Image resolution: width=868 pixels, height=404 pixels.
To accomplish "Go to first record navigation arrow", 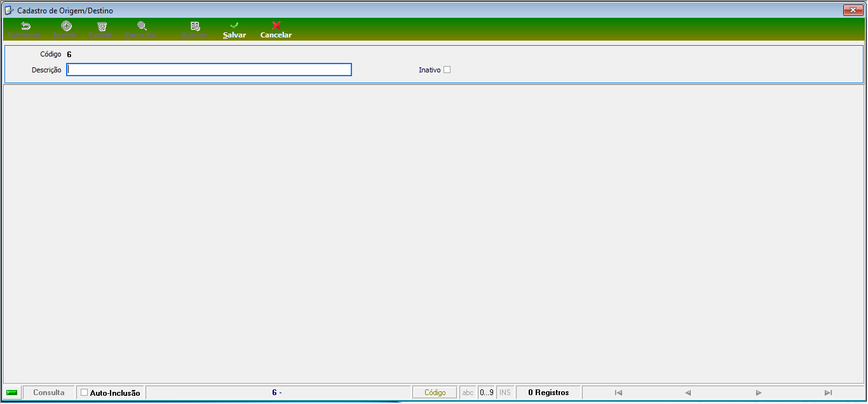I will [618, 393].
